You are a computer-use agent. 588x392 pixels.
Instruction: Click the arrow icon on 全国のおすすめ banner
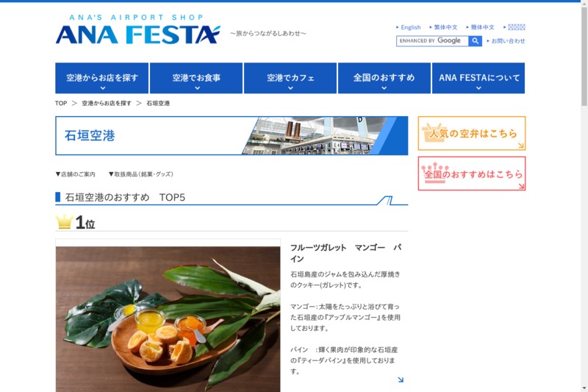[521, 185]
